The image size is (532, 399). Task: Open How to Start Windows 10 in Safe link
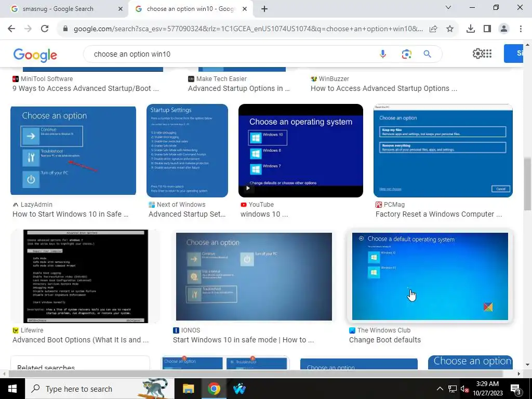70,215
